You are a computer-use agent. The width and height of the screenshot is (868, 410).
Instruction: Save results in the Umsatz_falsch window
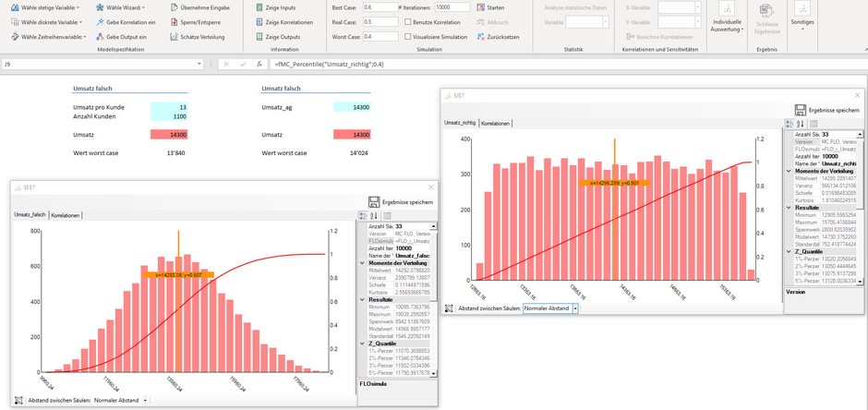click(402, 202)
